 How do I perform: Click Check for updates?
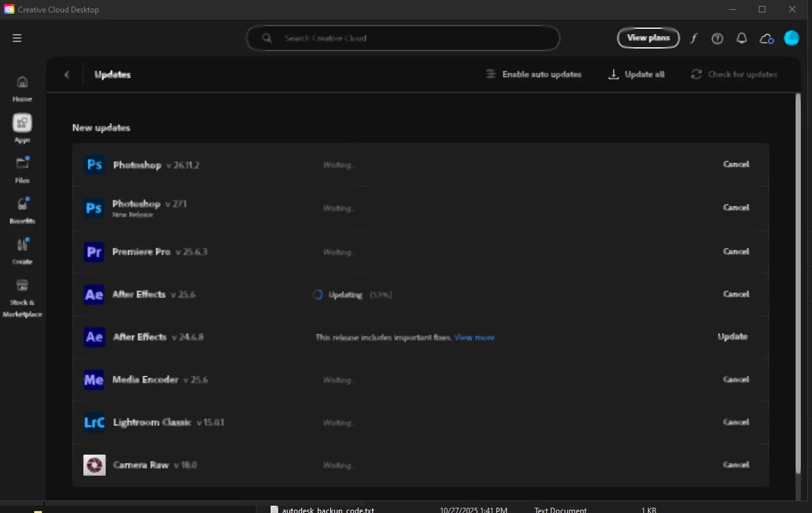coord(735,75)
